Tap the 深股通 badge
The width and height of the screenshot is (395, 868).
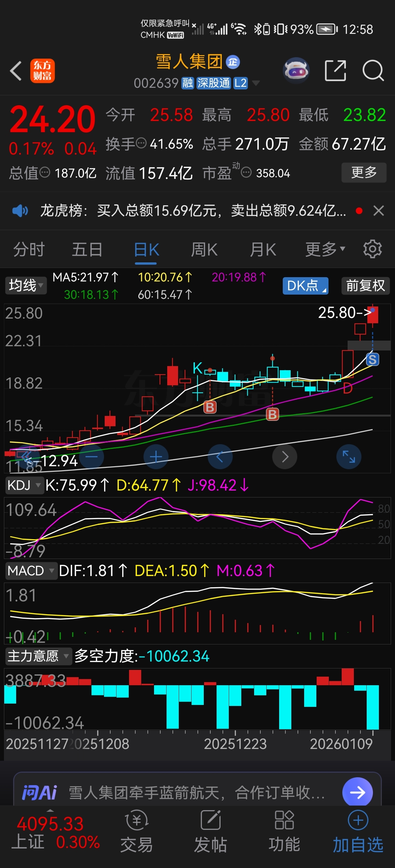click(214, 83)
